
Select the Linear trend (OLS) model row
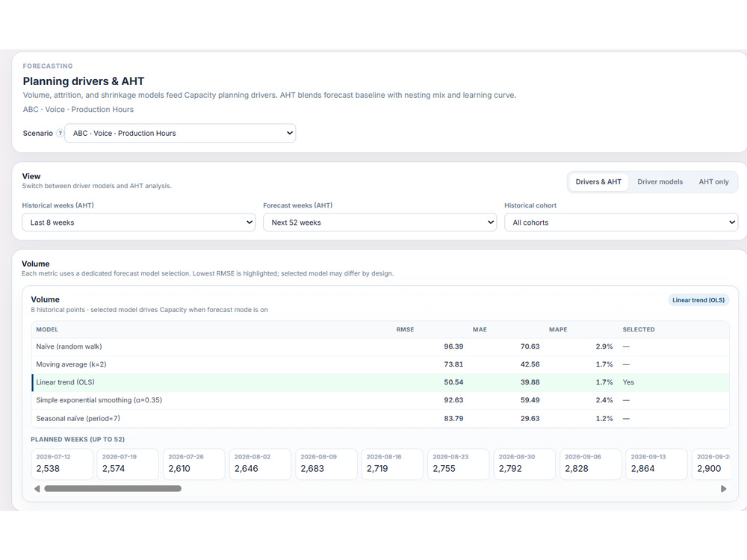380,382
